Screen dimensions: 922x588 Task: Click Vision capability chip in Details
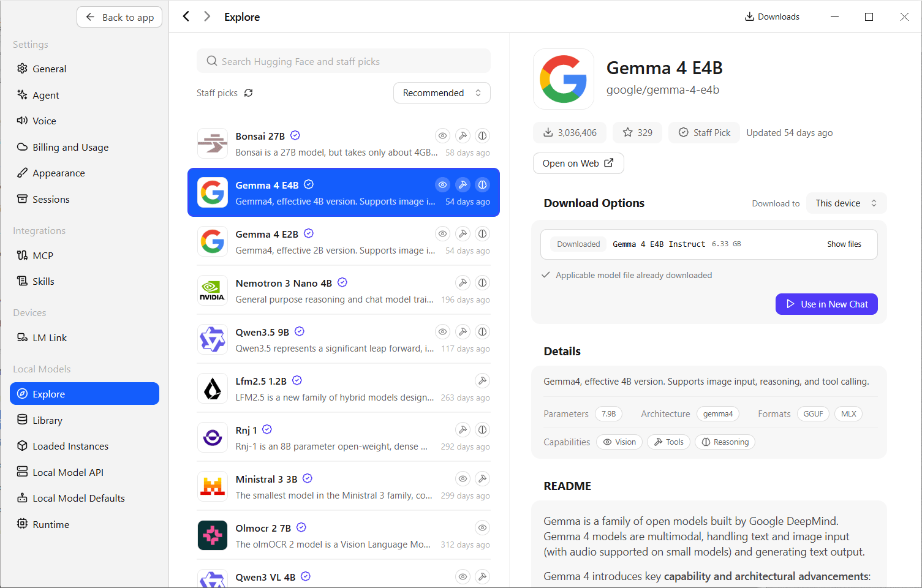[619, 442]
